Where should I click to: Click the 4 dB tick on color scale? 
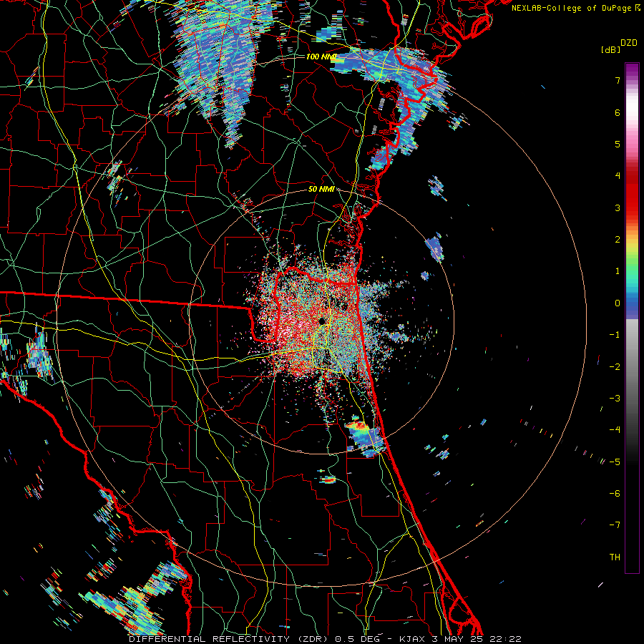pyautogui.click(x=618, y=176)
